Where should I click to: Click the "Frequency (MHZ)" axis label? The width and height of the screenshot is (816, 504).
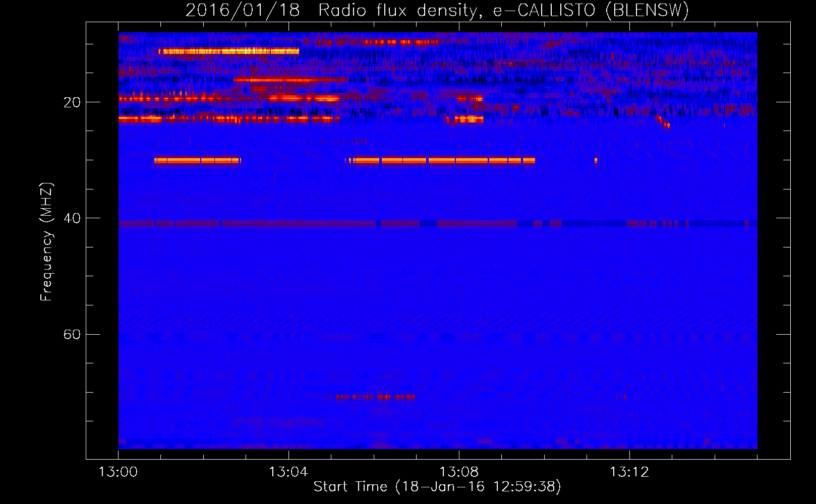[46, 241]
